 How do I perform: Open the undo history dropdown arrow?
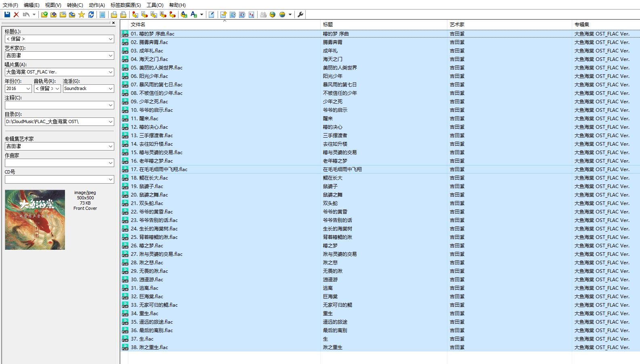[34, 15]
